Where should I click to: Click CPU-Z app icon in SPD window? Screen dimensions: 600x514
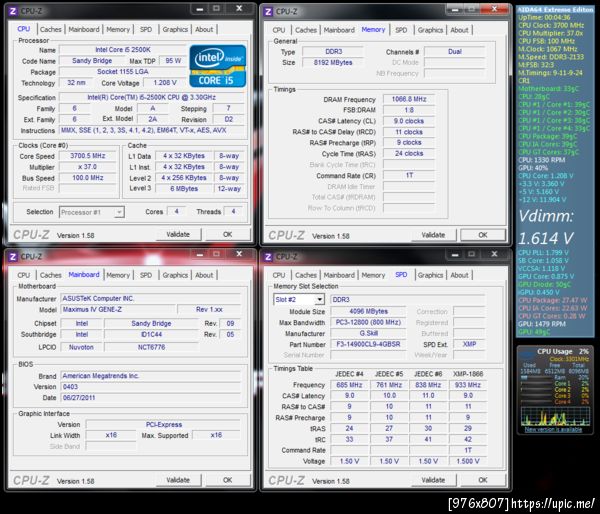(x=268, y=257)
